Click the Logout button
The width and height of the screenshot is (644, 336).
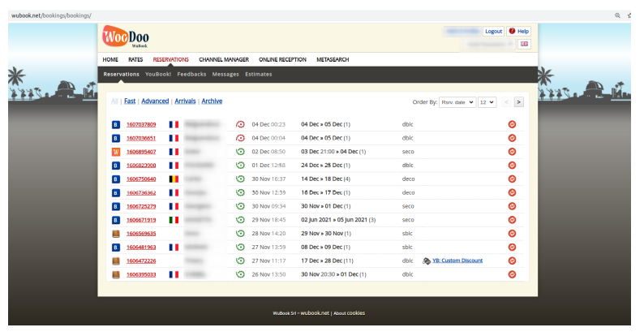click(493, 31)
